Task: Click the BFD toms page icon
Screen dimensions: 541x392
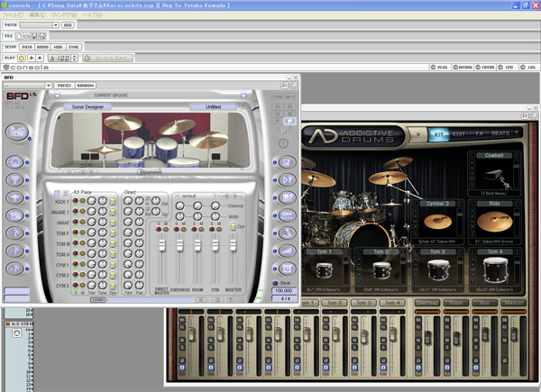Action: click(14, 215)
